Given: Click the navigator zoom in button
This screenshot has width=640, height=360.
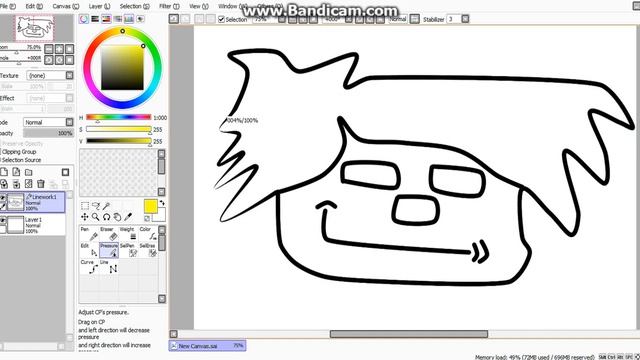Looking at the screenshot, I should coord(59,49).
